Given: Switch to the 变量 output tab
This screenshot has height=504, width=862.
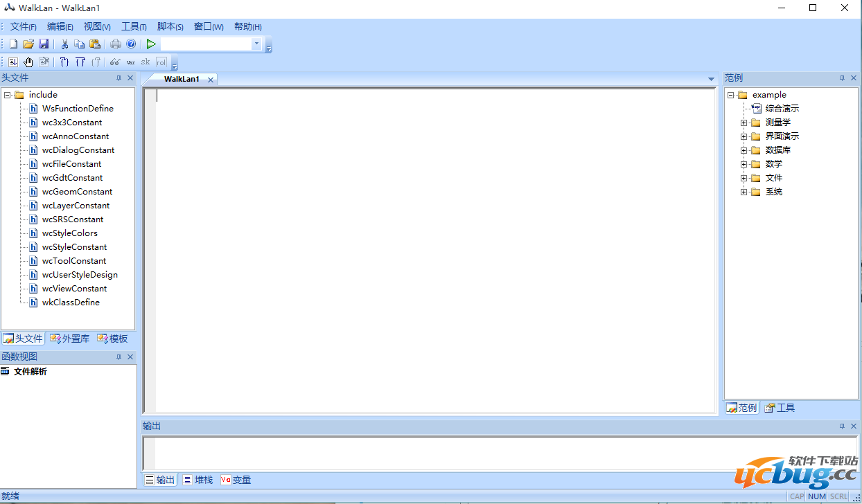Looking at the screenshot, I should point(236,480).
